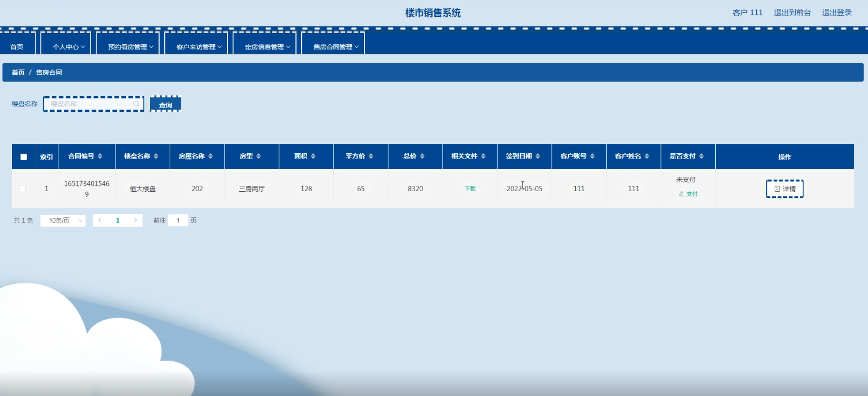Click the sort arrows in 房型 column header

click(x=259, y=156)
